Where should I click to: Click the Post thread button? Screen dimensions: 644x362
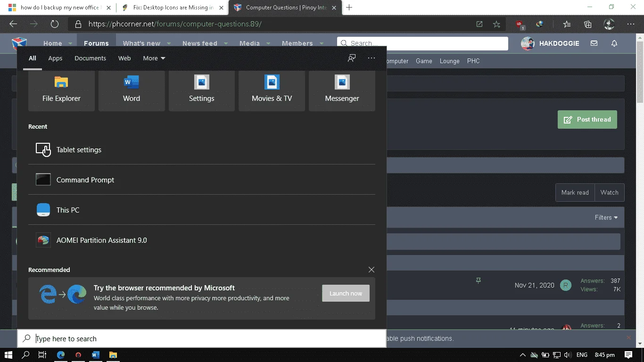click(x=587, y=119)
